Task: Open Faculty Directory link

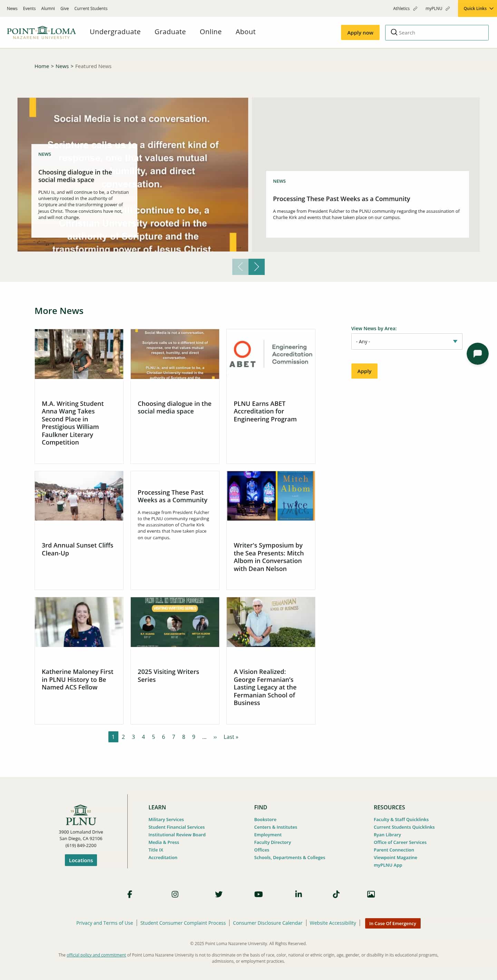Action: (272, 842)
